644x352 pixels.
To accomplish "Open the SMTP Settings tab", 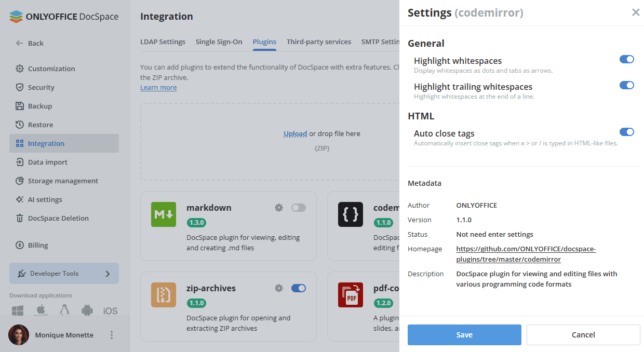I will (x=380, y=42).
